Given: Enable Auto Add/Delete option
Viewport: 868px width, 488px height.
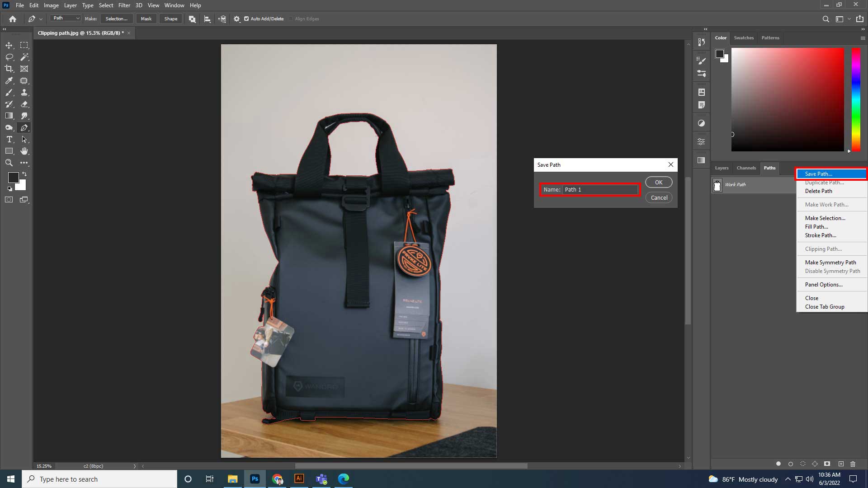Looking at the screenshot, I should tap(247, 19).
